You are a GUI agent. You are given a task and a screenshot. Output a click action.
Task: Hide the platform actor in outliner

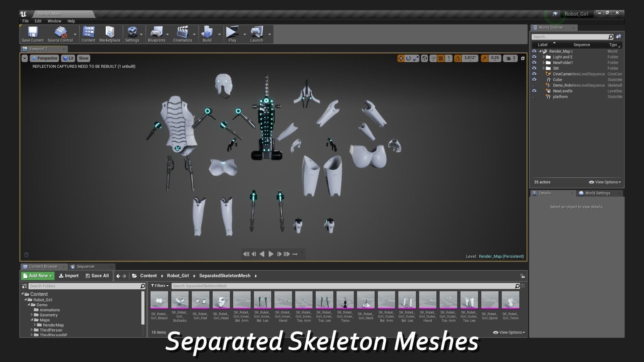(x=534, y=97)
